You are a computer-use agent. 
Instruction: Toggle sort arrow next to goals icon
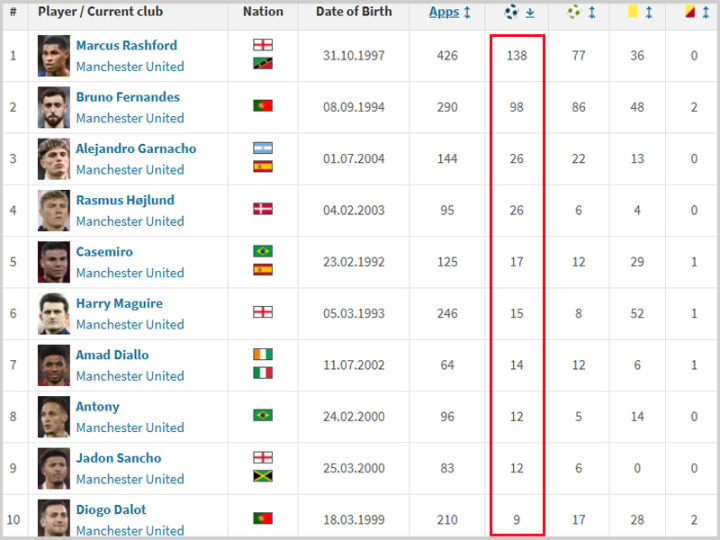(x=530, y=12)
